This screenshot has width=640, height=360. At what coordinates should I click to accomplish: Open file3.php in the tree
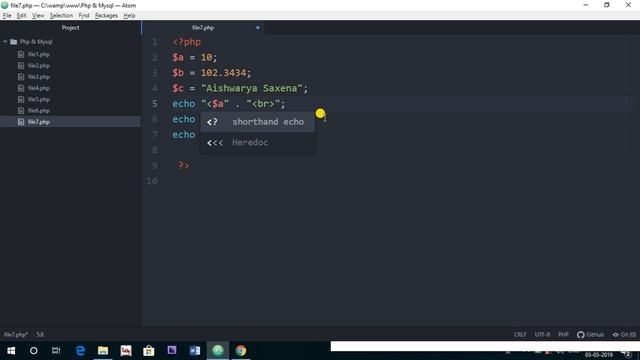tap(39, 77)
